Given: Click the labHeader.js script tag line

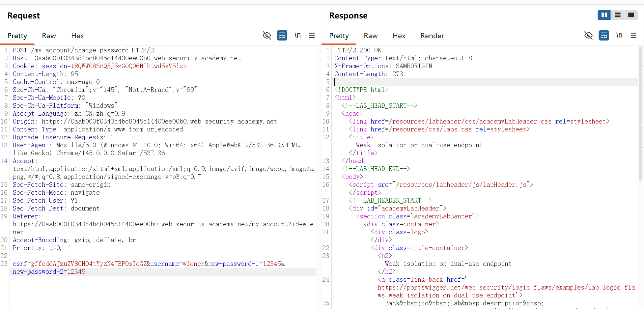Looking at the screenshot, I should pos(441,185).
